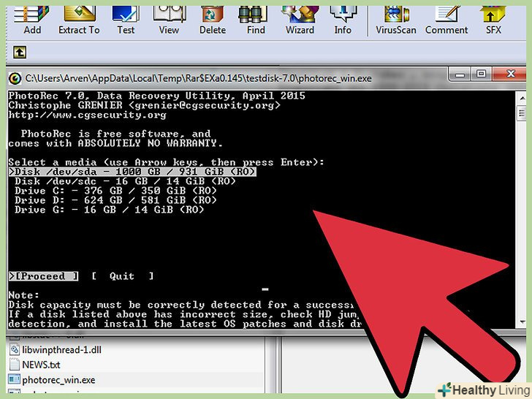Open the View tool in WinRAR

coord(169,20)
